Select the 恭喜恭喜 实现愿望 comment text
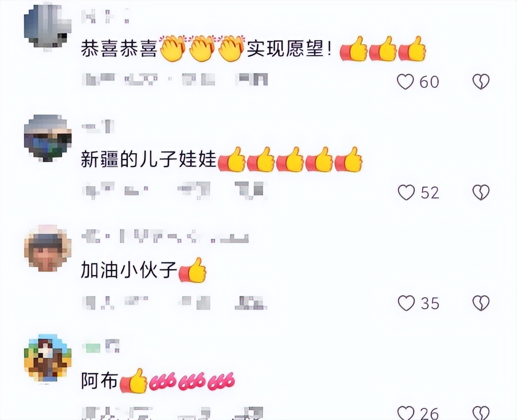517x420 pixels. coord(253,49)
